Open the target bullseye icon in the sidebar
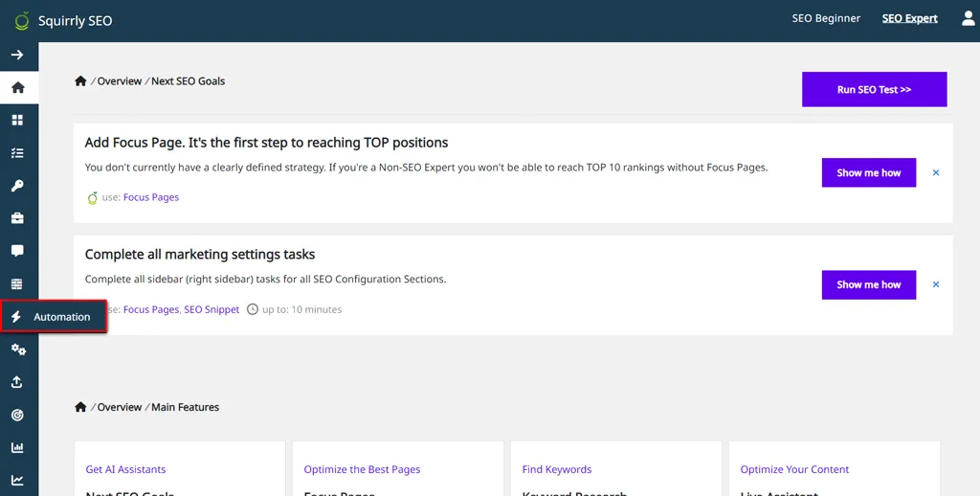Image resolution: width=980 pixels, height=496 pixels. click(x=17, y=415)
